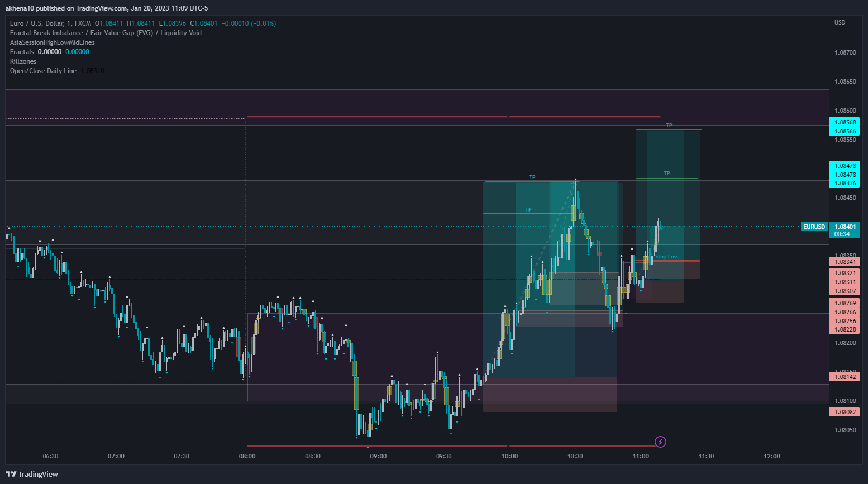This screenshot has height=484, width=868.
Task: Click the cyan price label 1.08568
Action: tap(845, 122)
